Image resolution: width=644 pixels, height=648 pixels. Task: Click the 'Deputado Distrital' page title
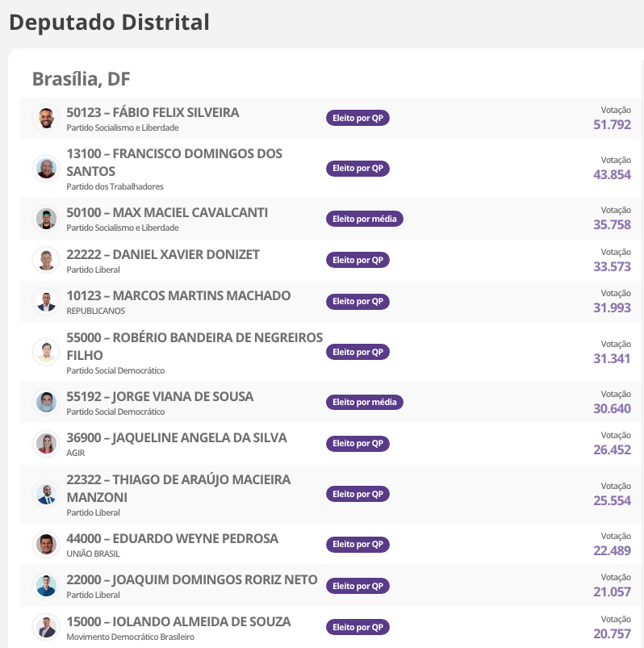[x=109, y=23]
